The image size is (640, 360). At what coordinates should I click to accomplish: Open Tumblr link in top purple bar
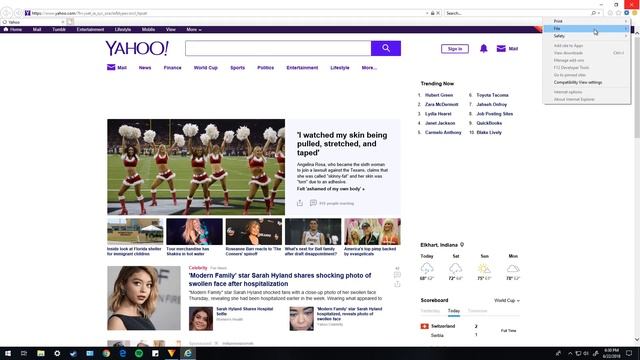(x=59, y=29)
